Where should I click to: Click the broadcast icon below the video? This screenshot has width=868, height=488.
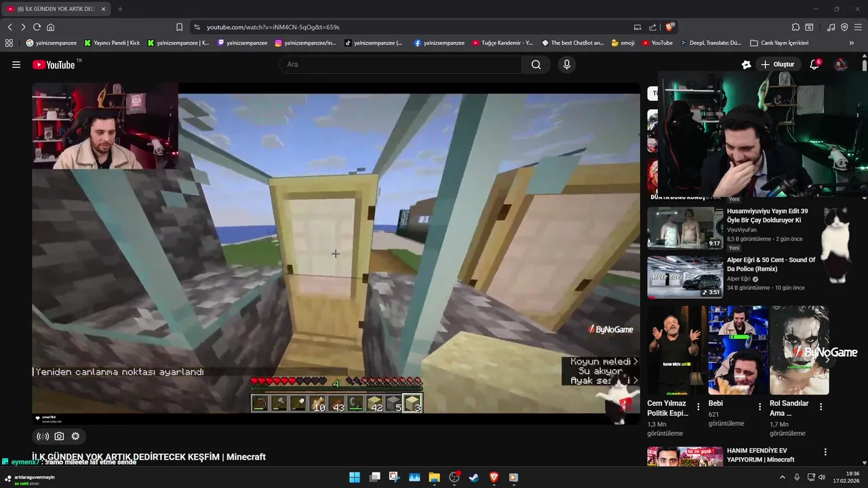43,436
